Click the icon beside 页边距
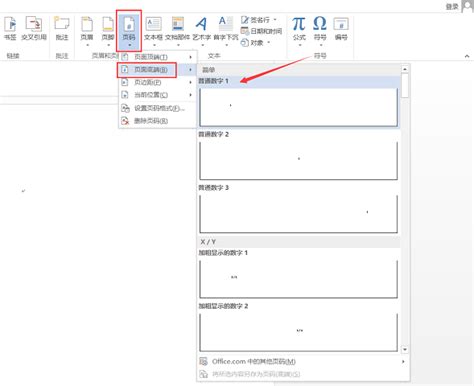474x386 pixels. (125, 82)
